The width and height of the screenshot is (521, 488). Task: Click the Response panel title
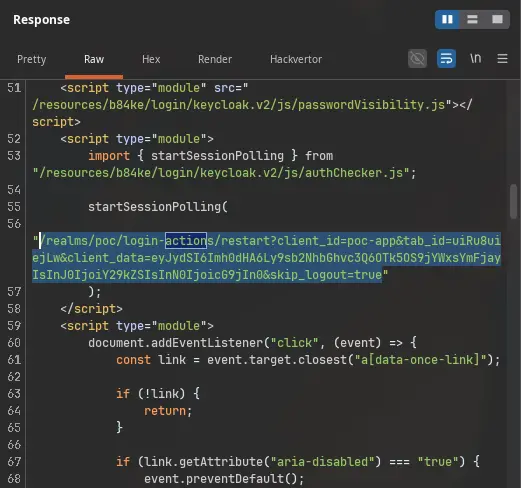coord(42,20)
